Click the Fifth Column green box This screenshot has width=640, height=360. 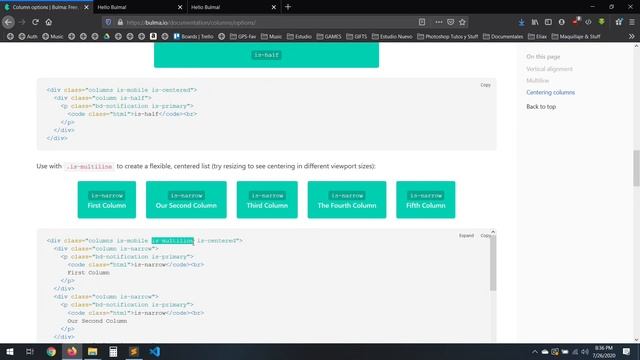pos(425,200)
